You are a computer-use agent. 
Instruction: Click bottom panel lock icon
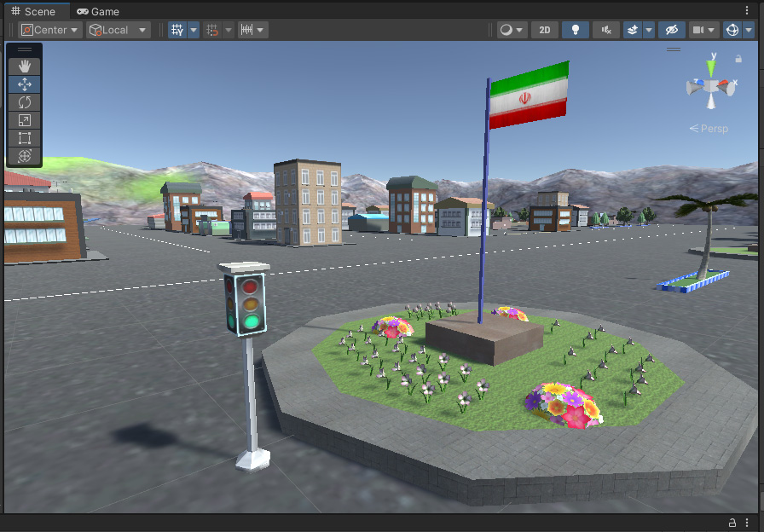point(732,523)
